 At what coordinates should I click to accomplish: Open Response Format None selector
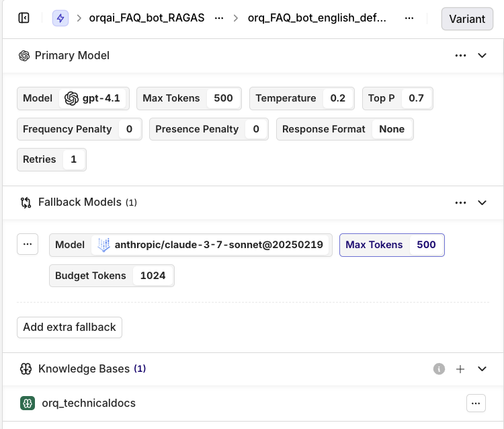345,129
